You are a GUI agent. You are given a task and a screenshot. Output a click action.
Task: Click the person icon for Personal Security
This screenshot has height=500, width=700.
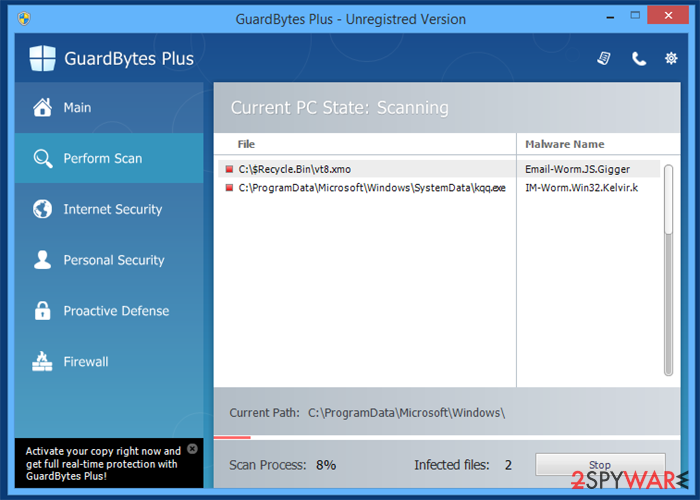click(x=42, y=259)
